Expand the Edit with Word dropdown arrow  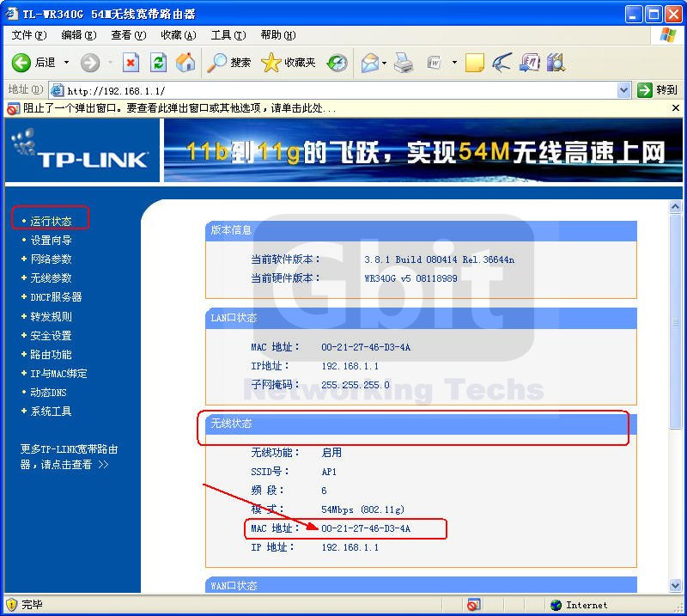(454, 63)
